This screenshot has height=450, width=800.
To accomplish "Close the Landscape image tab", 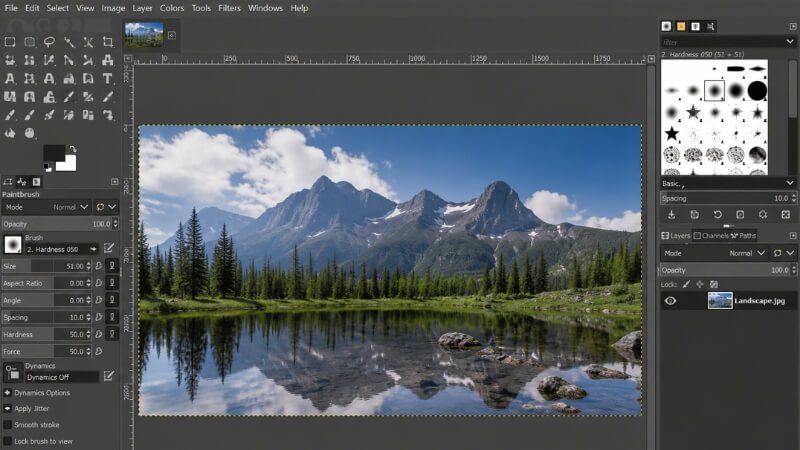I will [x=172, y=35].
